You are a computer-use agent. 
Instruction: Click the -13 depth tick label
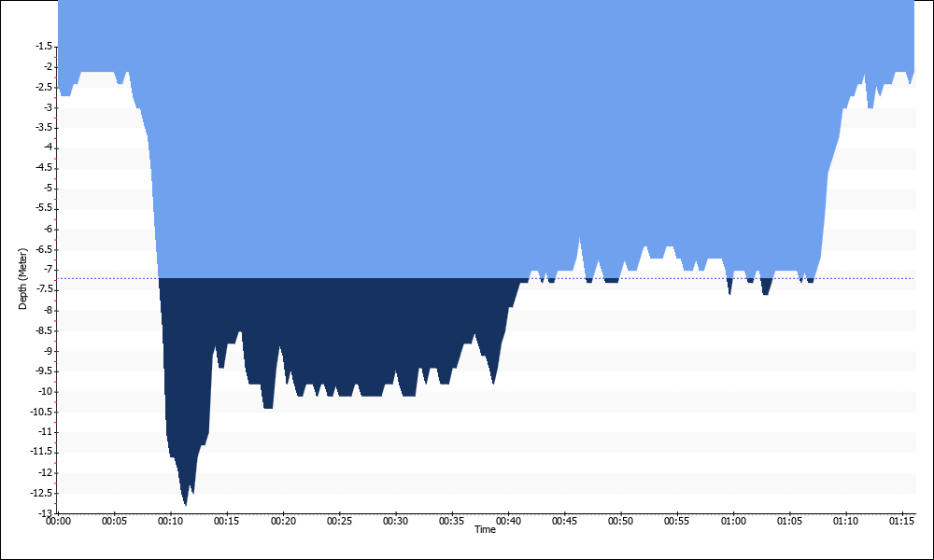[x=45, y=513]
